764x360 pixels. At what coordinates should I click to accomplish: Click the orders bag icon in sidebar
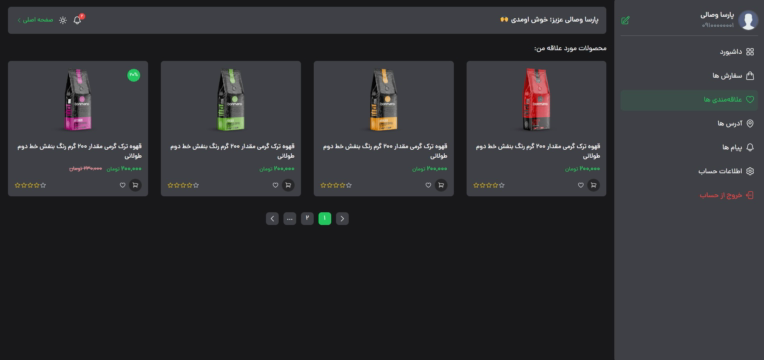tap(750, 76)
